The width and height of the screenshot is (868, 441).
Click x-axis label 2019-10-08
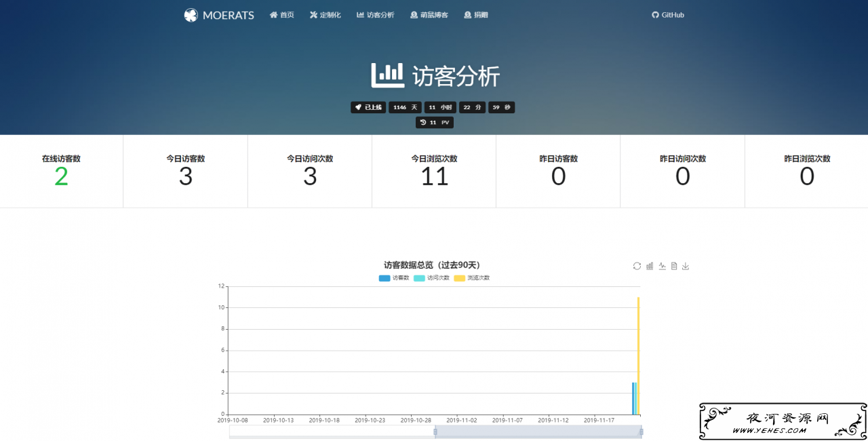[x=233, y=421]
